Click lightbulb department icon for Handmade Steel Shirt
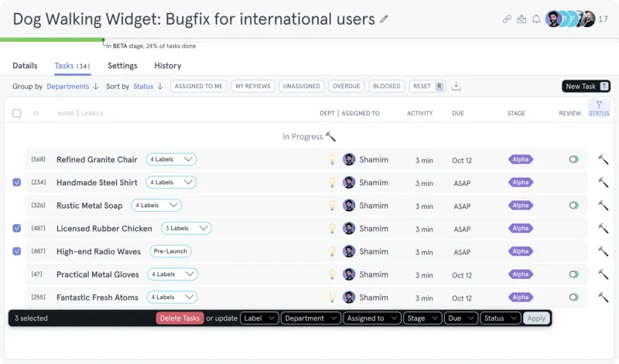 (333, 182)
